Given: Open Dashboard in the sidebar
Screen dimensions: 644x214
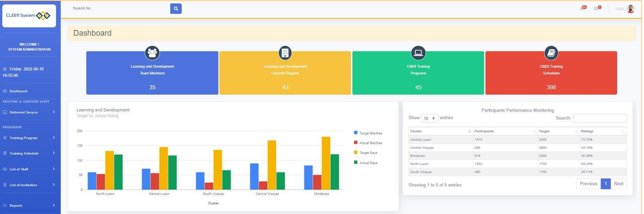Looking at the screenshot, I should (18, 91).
